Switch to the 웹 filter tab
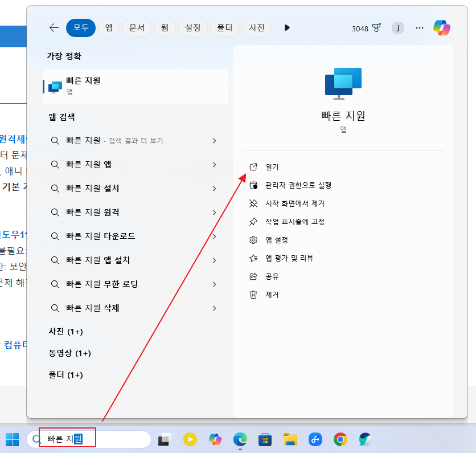The width and height of the screenshot is (476, 453). pos(165,28)
